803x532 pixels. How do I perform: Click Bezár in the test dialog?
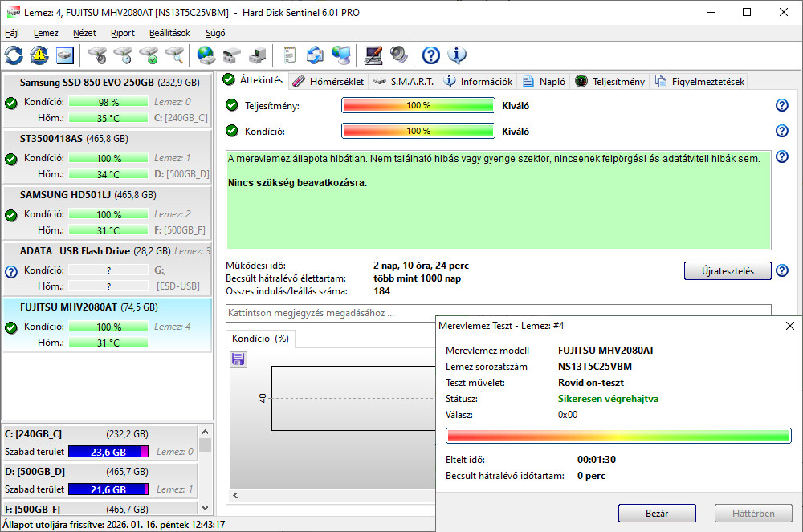656,514
